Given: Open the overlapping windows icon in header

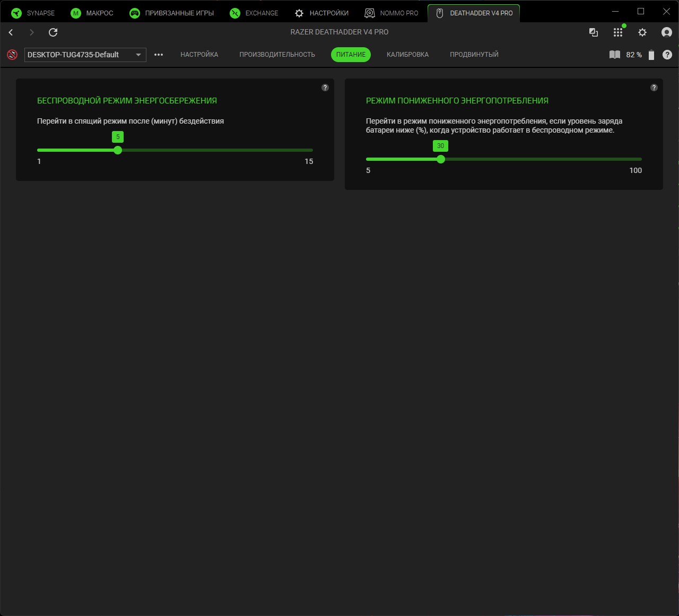Looking at the screenshot, I should pyautogui.click(x=594, y=32).
